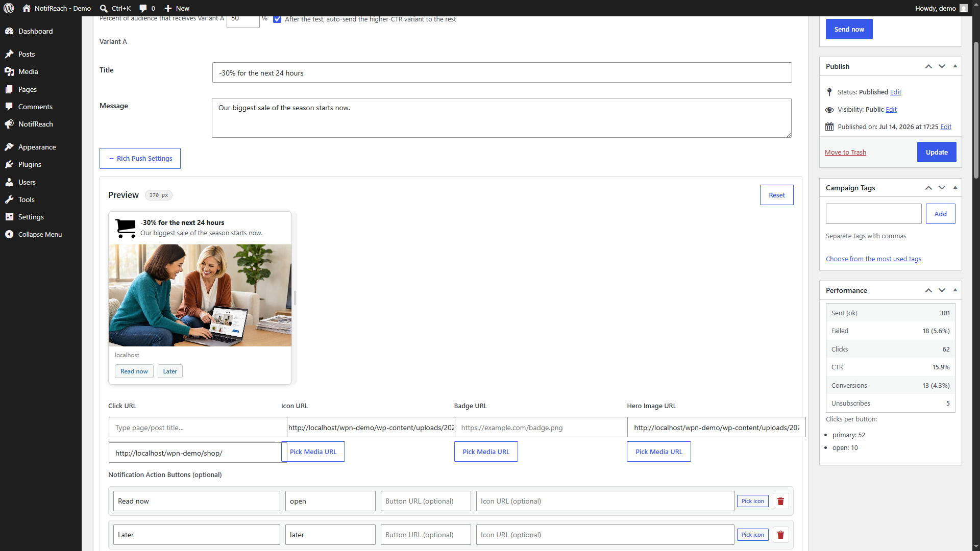Focus the Badge URL input field
The image size is (980, 551).
point(541,428)
